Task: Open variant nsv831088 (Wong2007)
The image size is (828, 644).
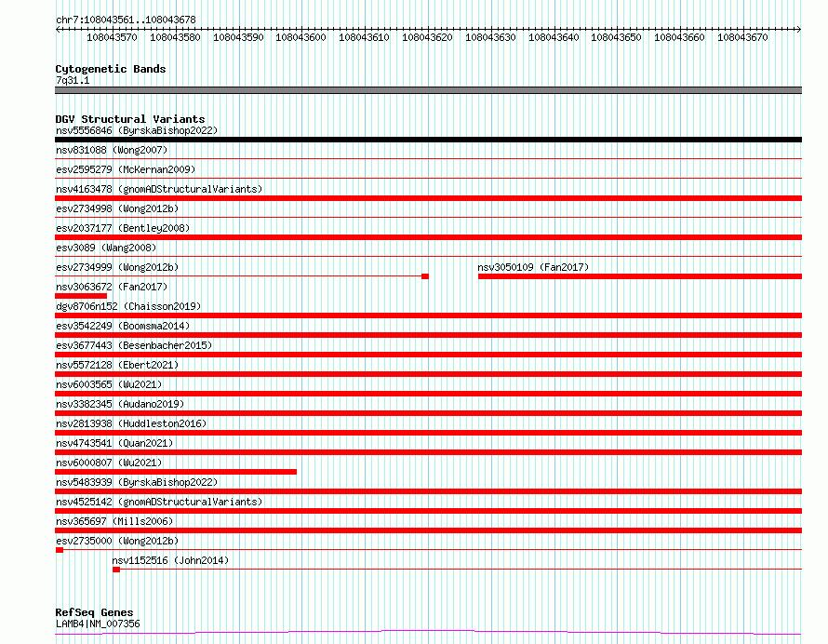Action: [x=112, y=150]
